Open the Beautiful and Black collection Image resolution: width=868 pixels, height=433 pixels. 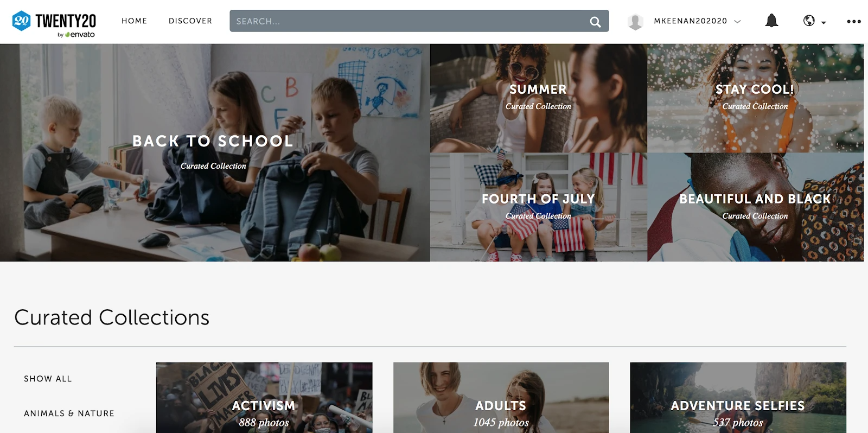pos(755,207)
